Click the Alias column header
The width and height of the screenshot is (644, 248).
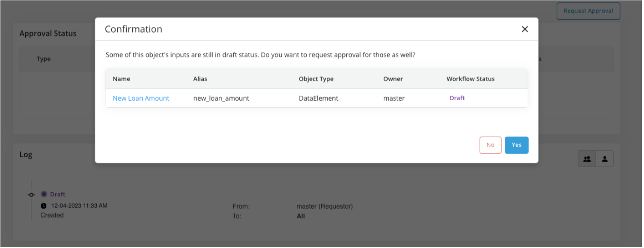click(x=200, y=79)
